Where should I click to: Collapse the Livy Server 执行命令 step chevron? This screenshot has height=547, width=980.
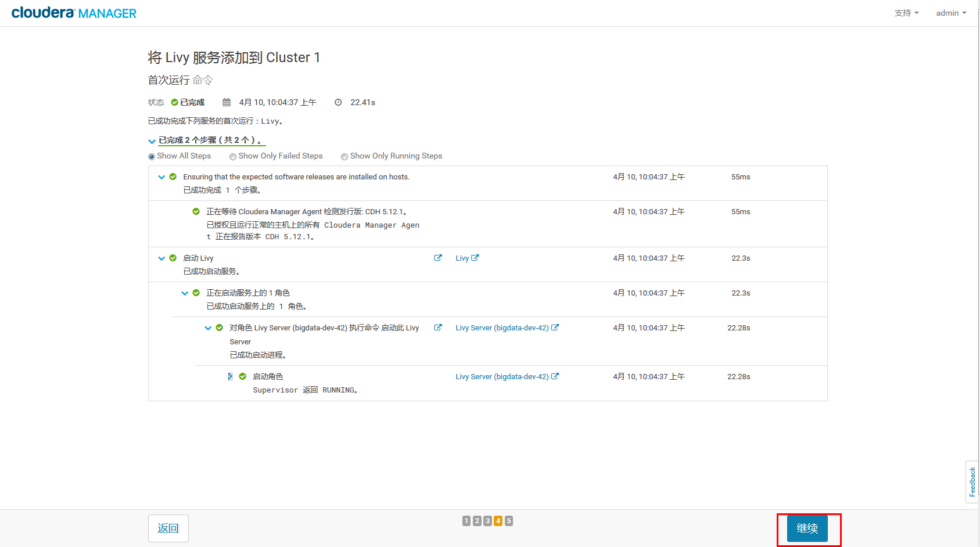[x=208, y=328]
